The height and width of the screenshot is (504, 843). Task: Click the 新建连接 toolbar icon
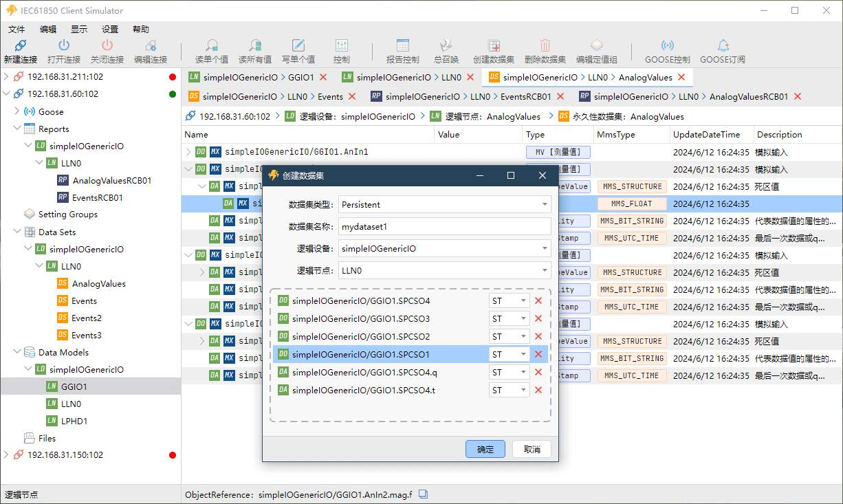coord(21,46)
